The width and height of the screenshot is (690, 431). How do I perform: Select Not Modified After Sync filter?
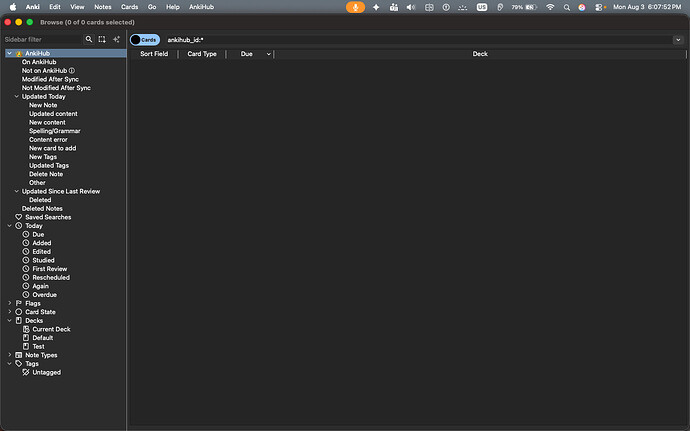(x=56, y=88)
